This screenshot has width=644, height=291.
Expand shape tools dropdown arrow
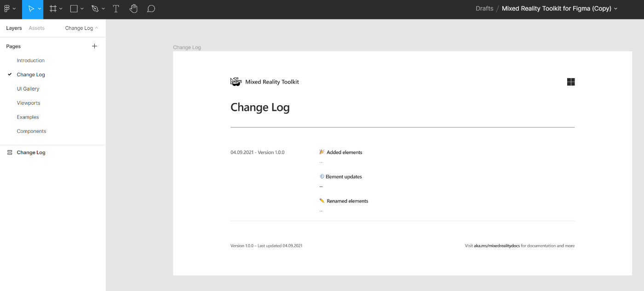82,9
